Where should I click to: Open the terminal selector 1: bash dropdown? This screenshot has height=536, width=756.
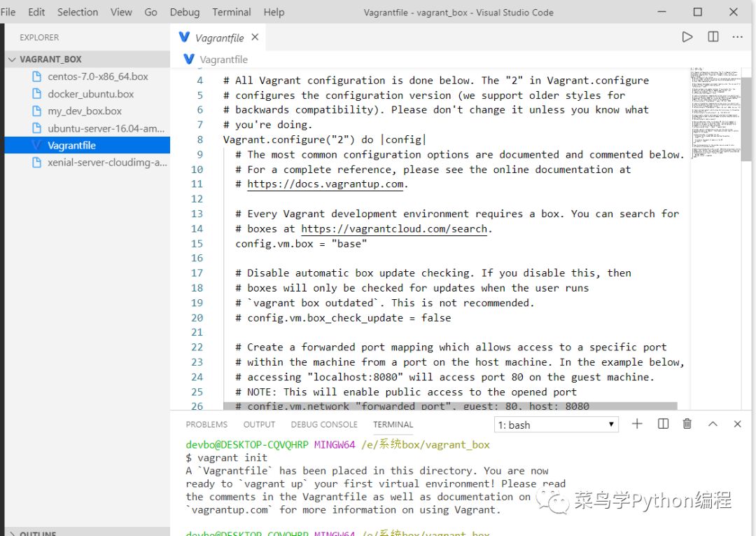click(x=556, y=425)
